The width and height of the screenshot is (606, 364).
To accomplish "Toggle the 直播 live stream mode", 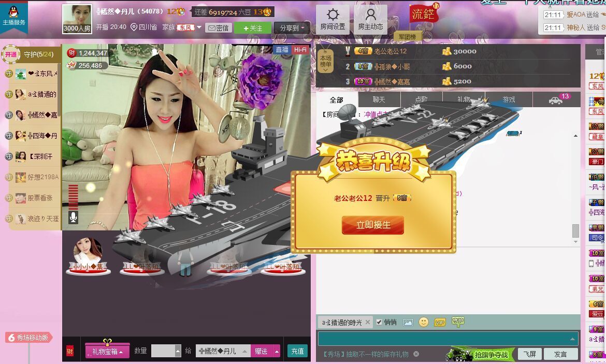I will (282, 50).
